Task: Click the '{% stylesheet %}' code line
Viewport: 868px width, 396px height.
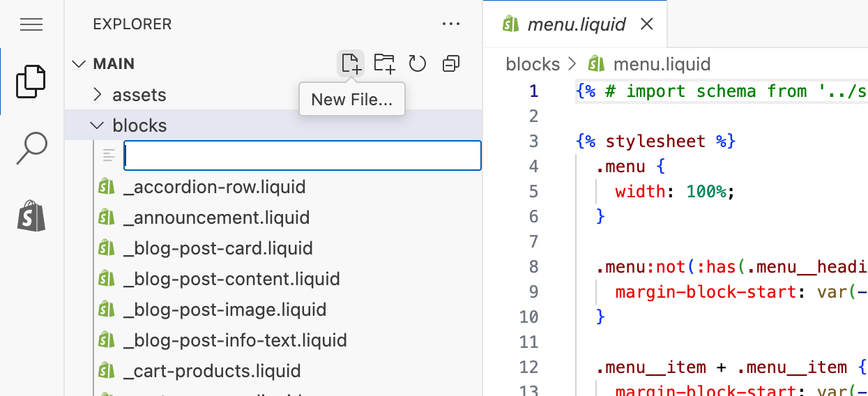Action: coord(656,141)
